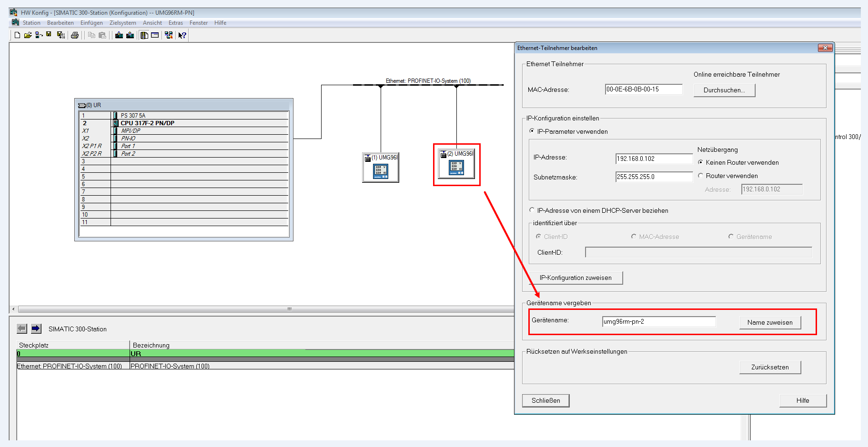The height and width of the screenshot is (447, 868).
Task: Click the forward arrow beside SIMATIC 300-Station
Action: [36, 328]
